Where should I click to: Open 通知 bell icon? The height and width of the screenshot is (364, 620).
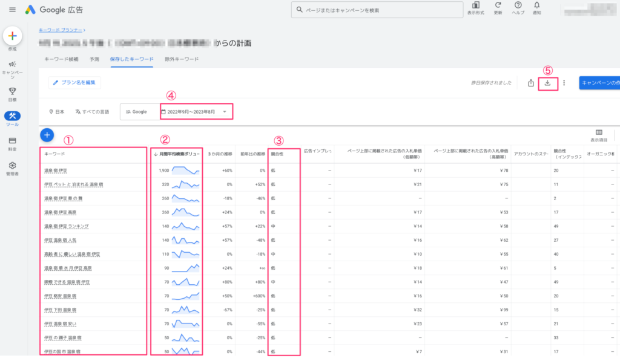[536, 5]
